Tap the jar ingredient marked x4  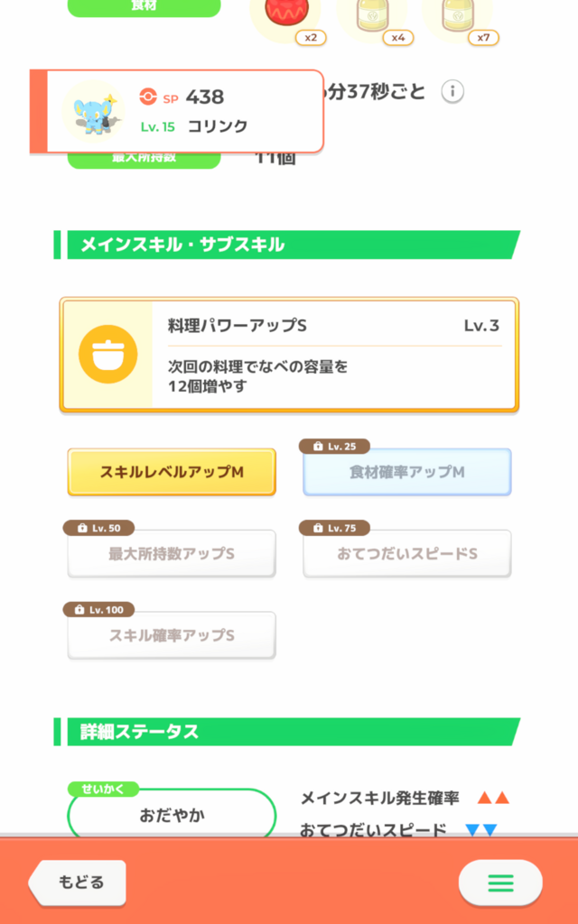click(371, 16)
